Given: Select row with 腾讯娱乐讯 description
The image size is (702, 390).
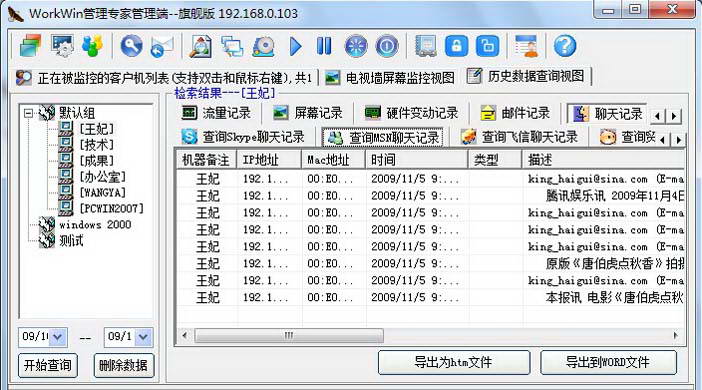Looking at the screenshot, I should pyautogui.click(x=430, y=196).
